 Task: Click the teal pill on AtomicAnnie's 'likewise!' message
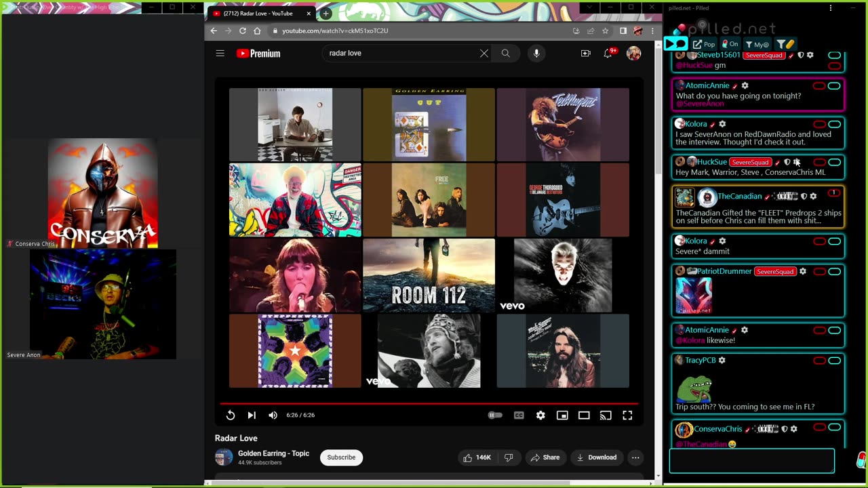click(x=834, y=331)
